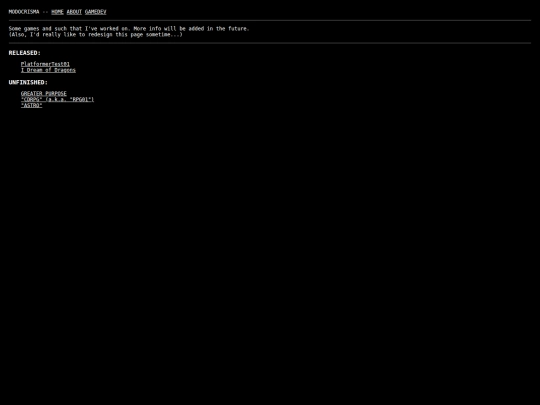
Task: Click the horizontal rule below the navigation
Action: [270, 21]
